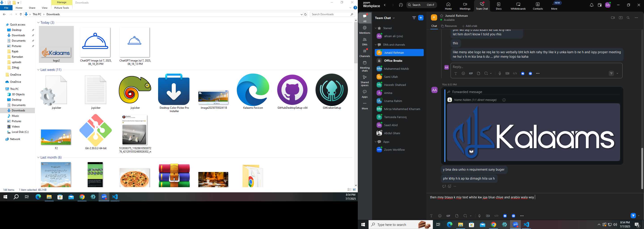644x229 pixels.
Task: Record audio message in bottom composer
Action: click(479, 216)
